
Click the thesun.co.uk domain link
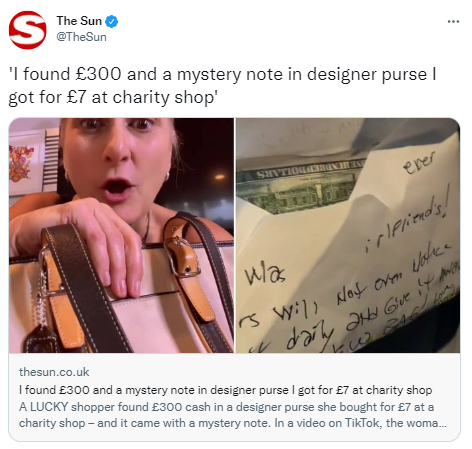tap(54, 372)
